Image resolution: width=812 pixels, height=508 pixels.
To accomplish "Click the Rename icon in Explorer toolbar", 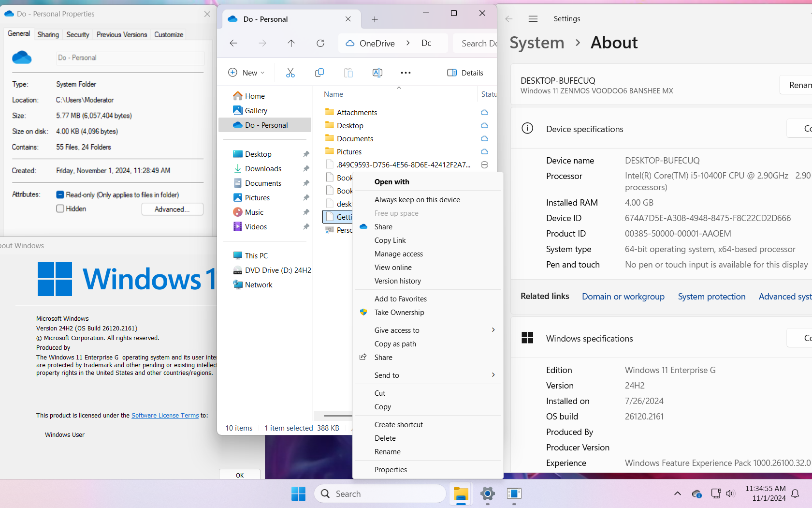I will 377,73.
